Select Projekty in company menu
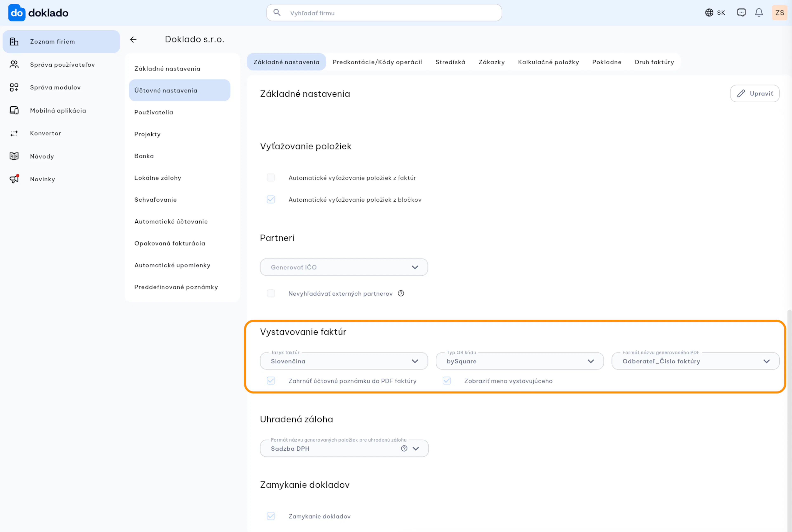 (180, 134)
